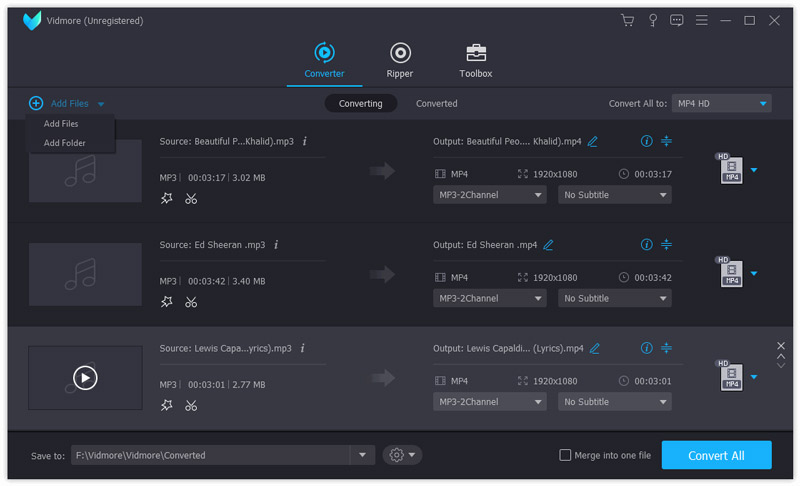Viewport: 800px width, 486px height.
Task: Switch to the Converted list
Action: pyautogui.click(x=437, y=103)
